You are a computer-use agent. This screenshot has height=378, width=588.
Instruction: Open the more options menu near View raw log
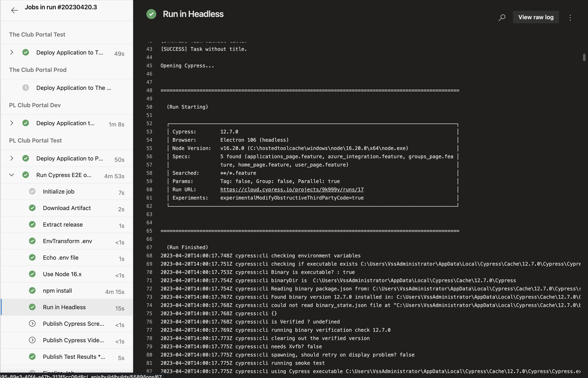coord(570,17)
